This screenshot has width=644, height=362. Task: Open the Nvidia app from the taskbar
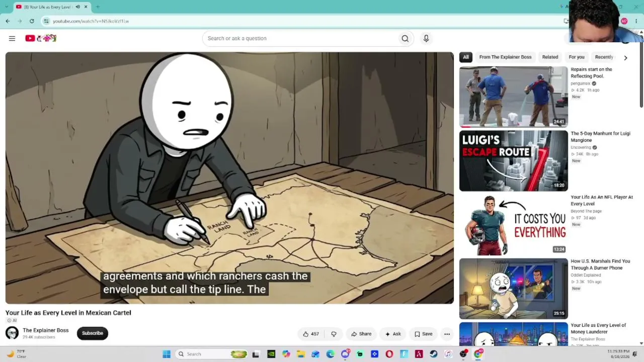pos(271,354)
